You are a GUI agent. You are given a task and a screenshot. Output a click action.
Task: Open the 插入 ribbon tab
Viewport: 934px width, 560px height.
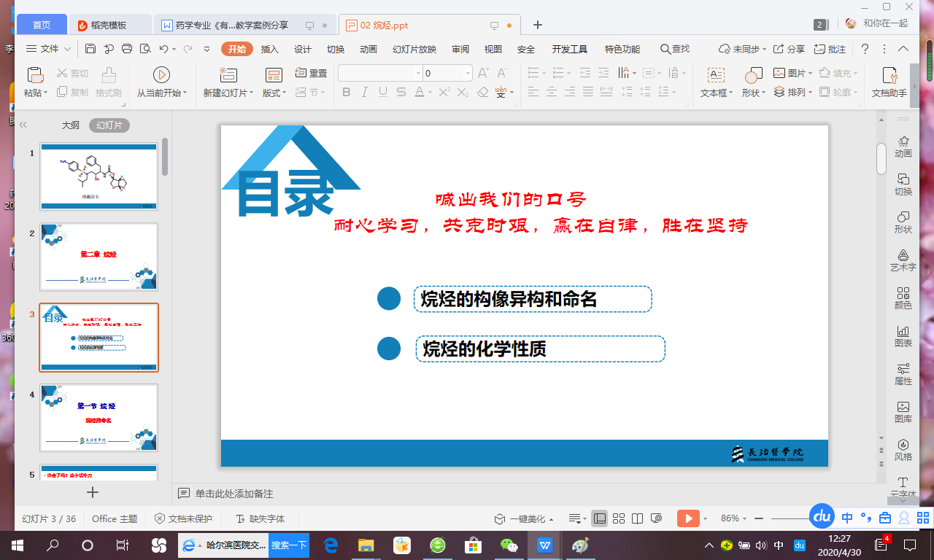[270, 49]
